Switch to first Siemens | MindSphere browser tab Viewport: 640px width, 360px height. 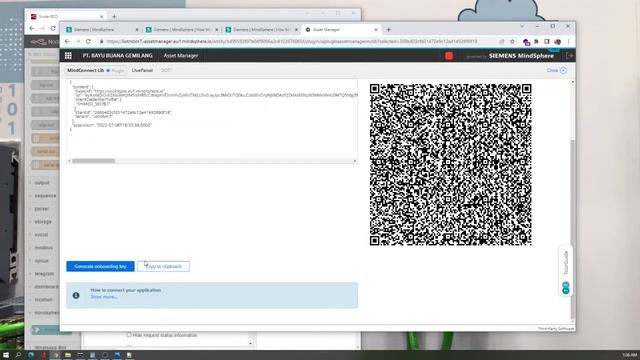[102, 29]
